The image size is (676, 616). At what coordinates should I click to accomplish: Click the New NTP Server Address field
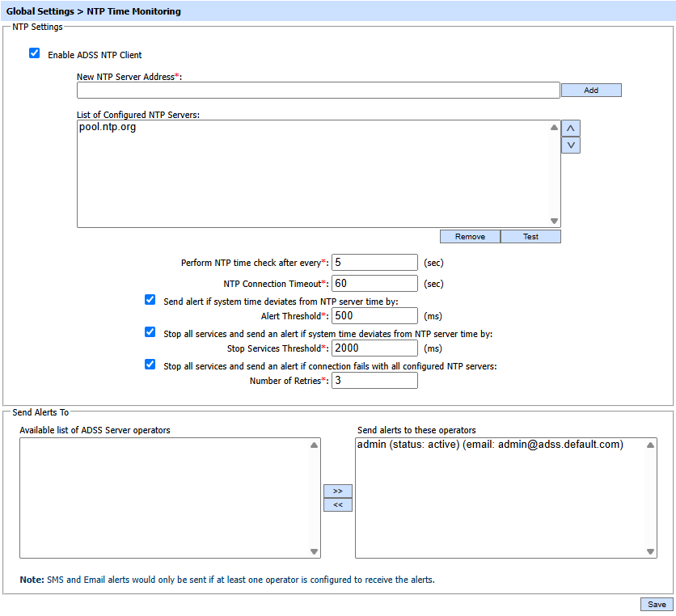(318, 91)
